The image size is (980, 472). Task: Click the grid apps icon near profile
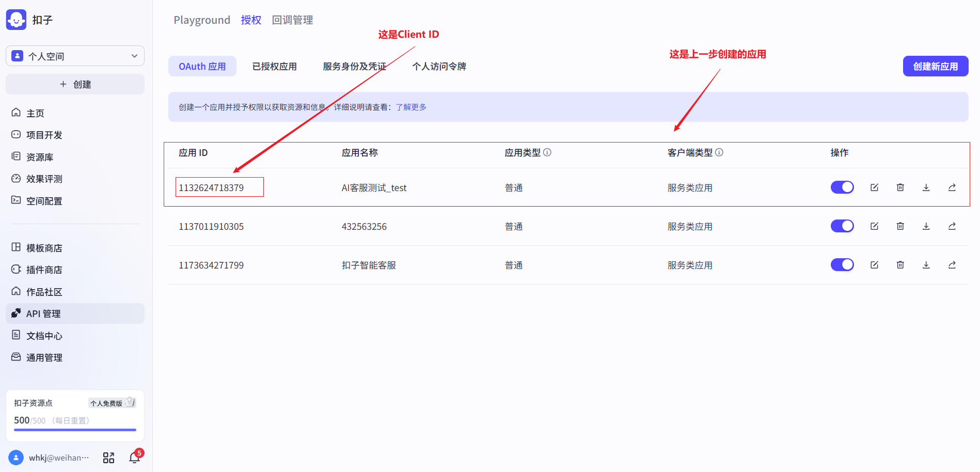click(108, 458)
